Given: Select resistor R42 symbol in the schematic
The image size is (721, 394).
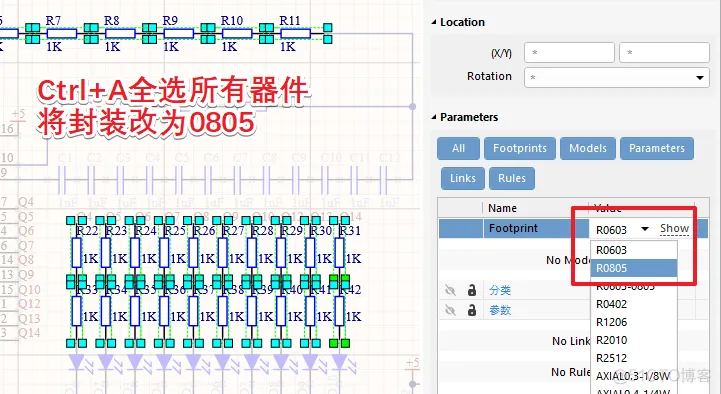Looking at the screenshot, I should pyautogui.click(x=339, y=311).
